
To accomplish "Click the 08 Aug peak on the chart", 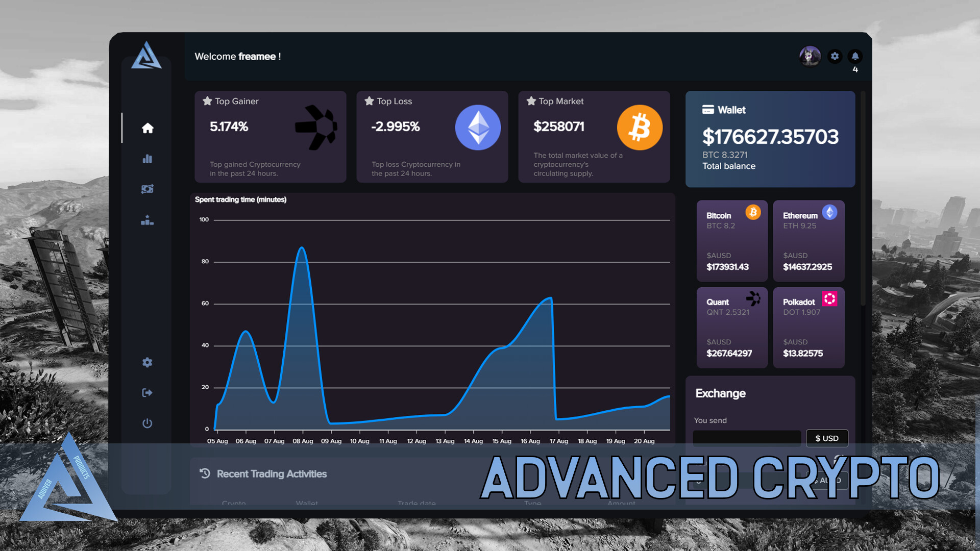I will tap(302, 248).
